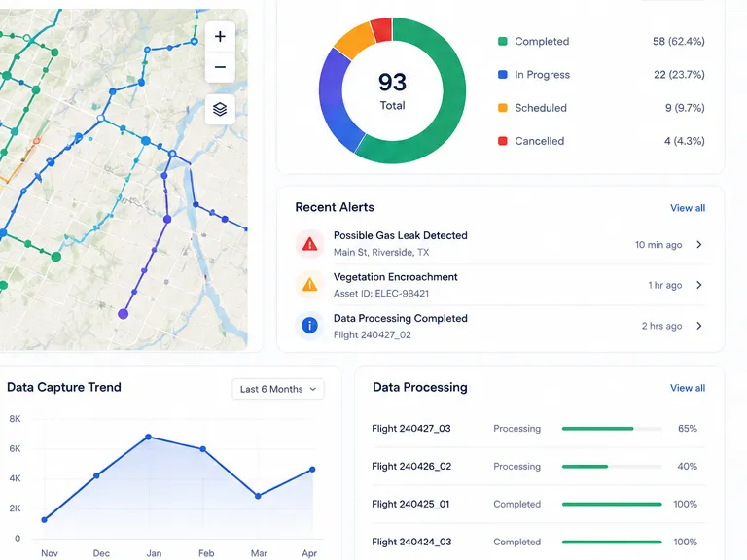Click Asset ID: ELEC-98421 text

click(381, 294)
